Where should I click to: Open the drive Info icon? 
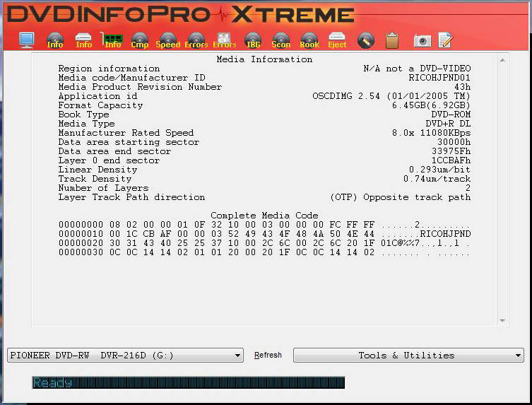tap(83, 41)
